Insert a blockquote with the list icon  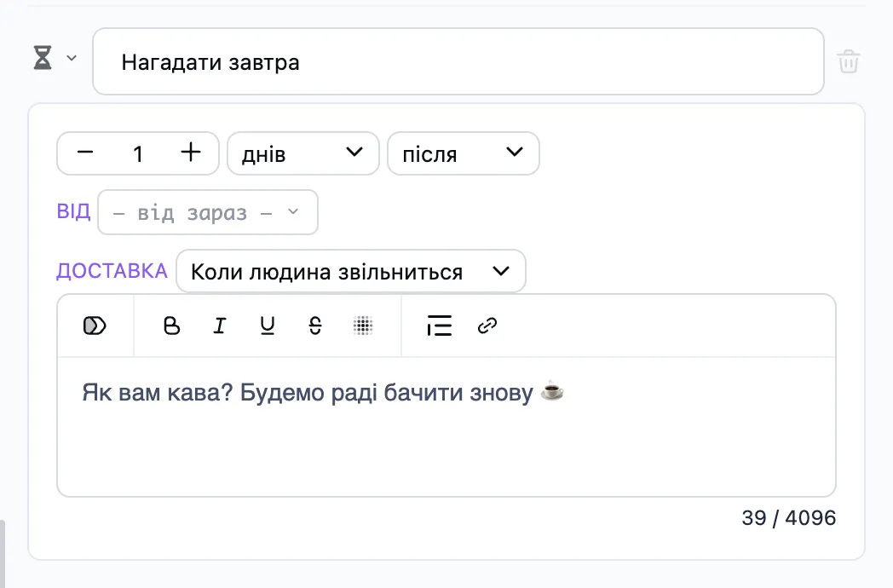tap(439, 326)
